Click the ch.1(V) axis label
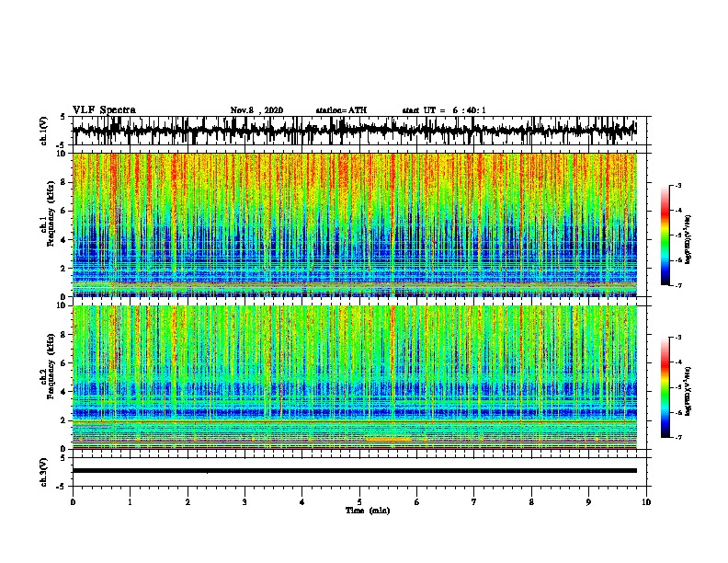Screen dimensions: 728x563 pos(43,131)
